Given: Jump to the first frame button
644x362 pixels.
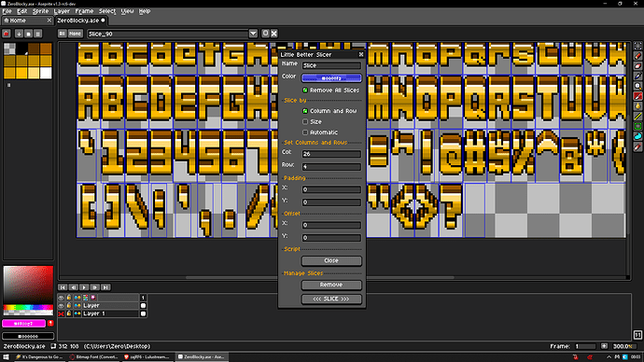Looking at the screenshot, I should tap(63, 287).
